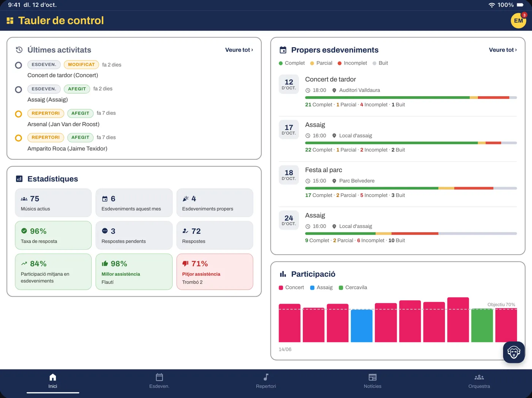The width and height of the screenshot is (532, 398).
Task: Click the thumbs-up icon in Millor assistència card
Action: click(x=105, y=263)
